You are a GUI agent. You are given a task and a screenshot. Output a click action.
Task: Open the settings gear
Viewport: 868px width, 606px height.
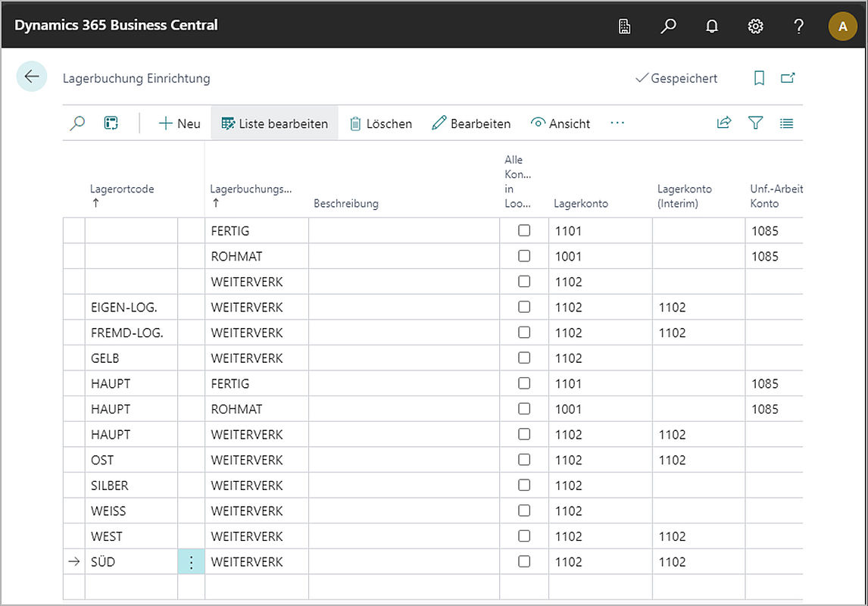[755, 26]
